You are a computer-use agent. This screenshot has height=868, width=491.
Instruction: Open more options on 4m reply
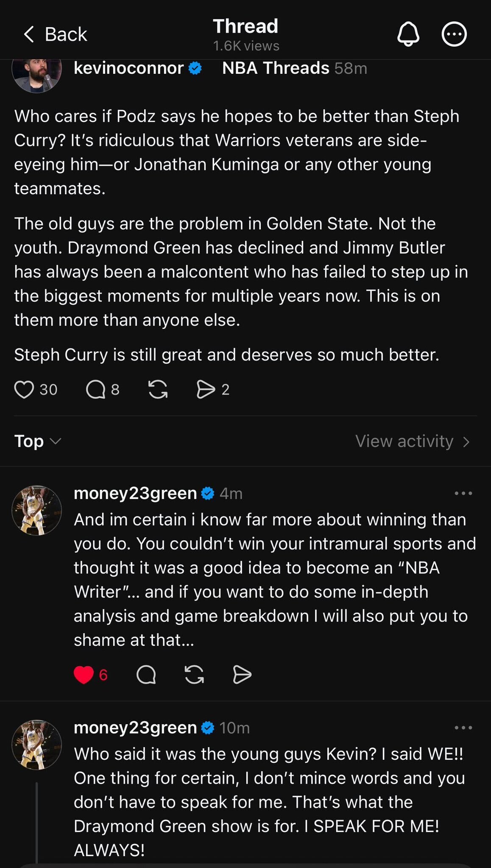[x=463, y=493]
